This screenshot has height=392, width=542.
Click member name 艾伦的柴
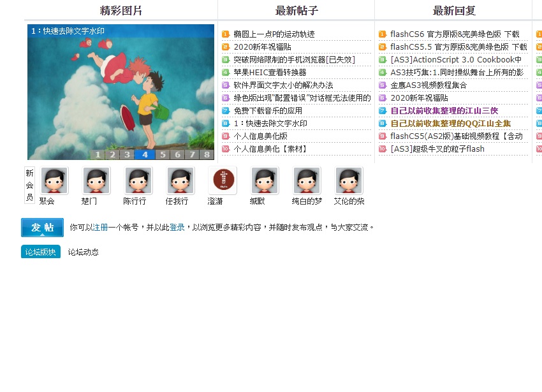pyautogui.click(x=349, y=201)
